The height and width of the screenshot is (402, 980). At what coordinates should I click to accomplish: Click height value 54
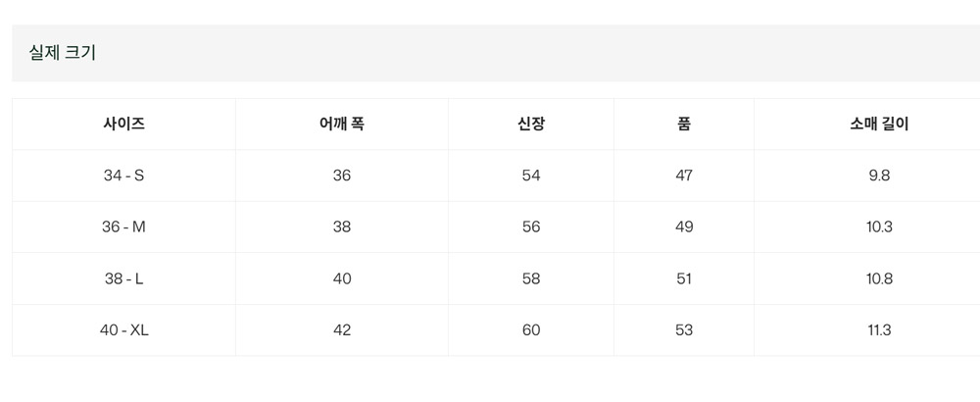[x=530, y=176]
